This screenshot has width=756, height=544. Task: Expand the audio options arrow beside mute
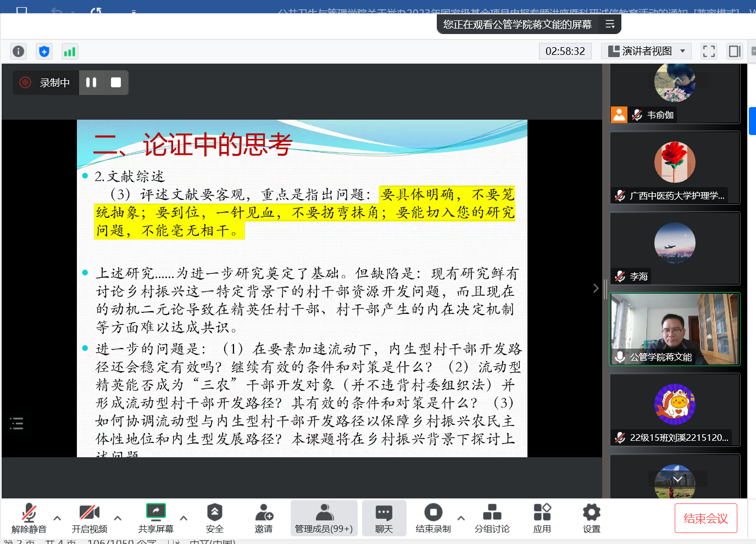pos(57,518)
